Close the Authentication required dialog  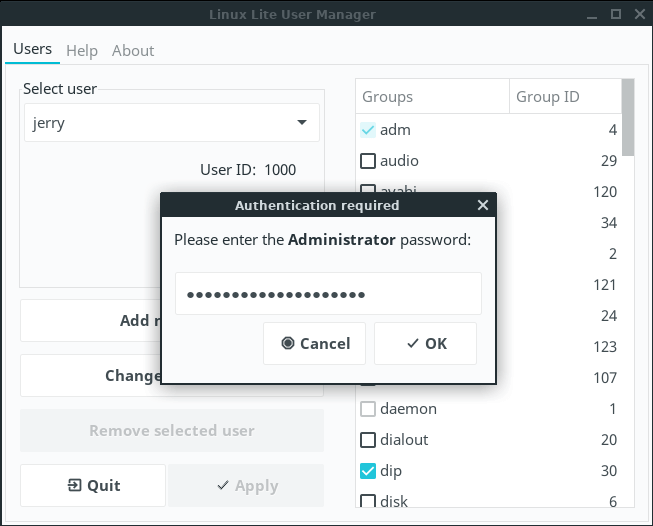[x=483, y=205]
